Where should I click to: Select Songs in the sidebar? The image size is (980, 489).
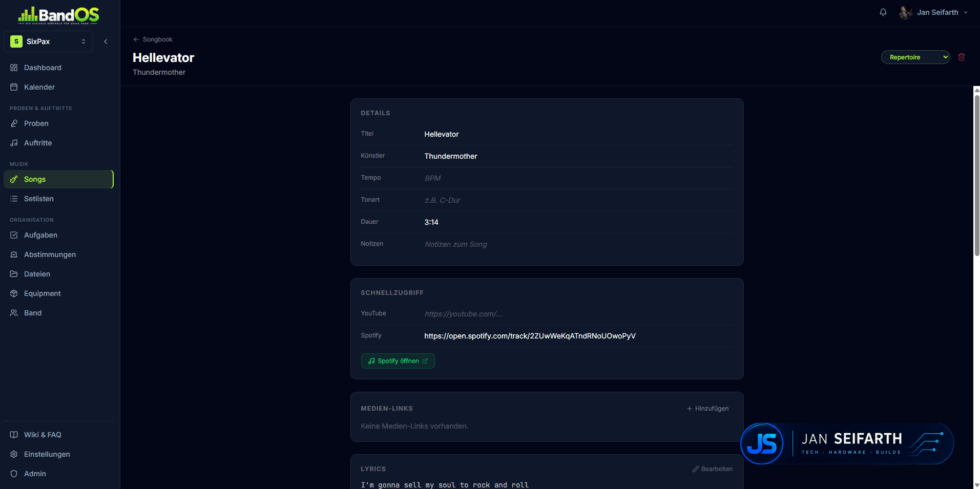click(58, 179)
